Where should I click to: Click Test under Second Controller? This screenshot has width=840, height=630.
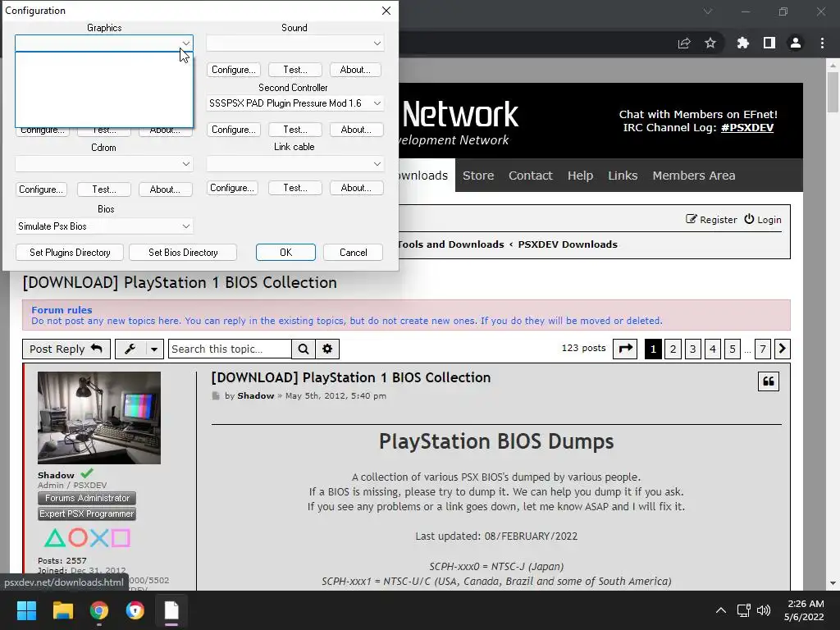click(295, 130)
